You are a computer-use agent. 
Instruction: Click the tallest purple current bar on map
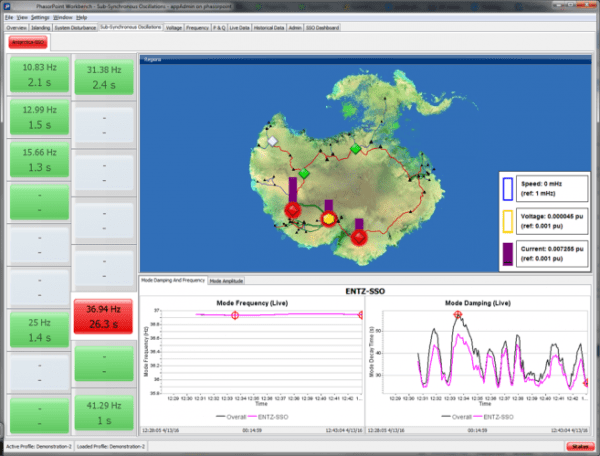pyautogui.click(x=293, y=189)
